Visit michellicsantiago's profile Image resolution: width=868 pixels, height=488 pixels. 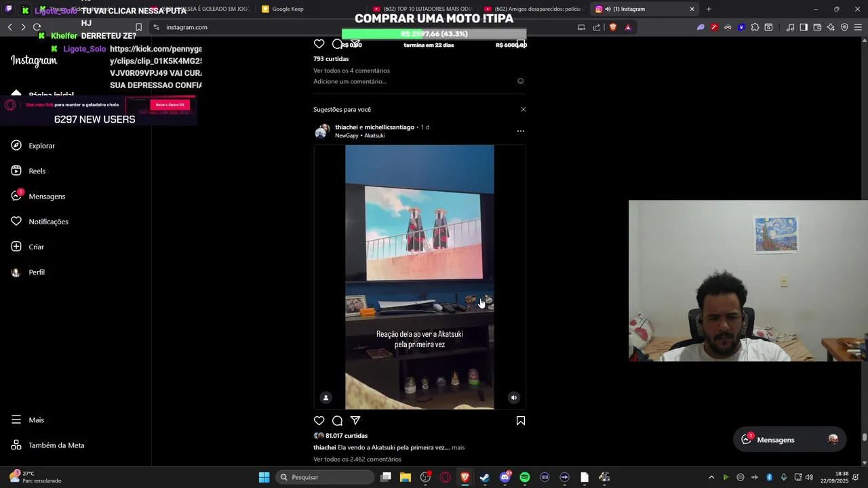pyautogui.click(x=389, y=127)
